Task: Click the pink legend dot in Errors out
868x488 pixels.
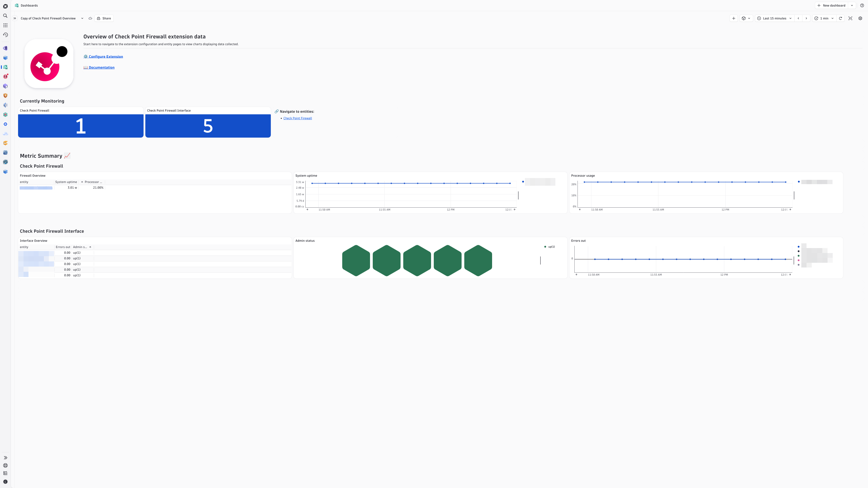Action: (799, 260)
